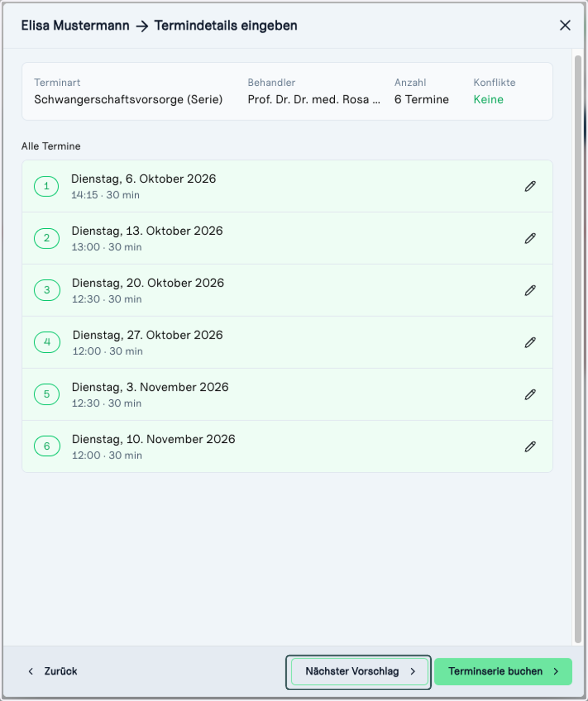Book the series with Terminserie buchen

[x=503, y=672]
